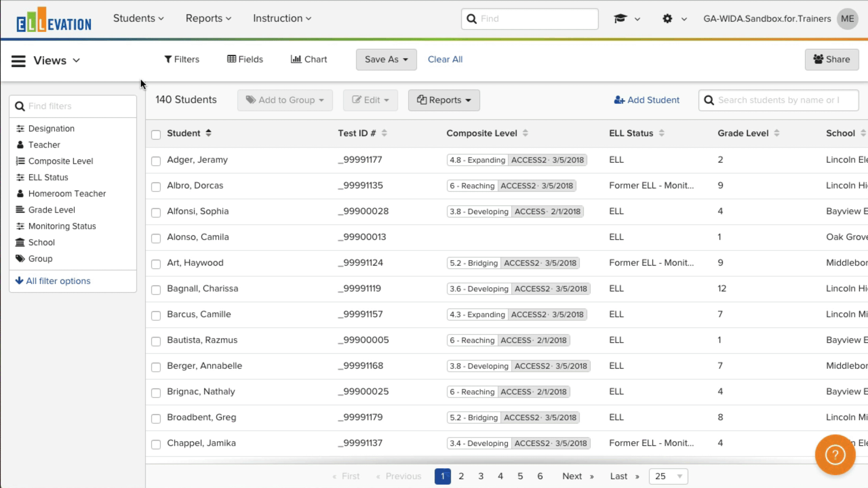
Task: Go to page 3
Action: coord(481,476)
